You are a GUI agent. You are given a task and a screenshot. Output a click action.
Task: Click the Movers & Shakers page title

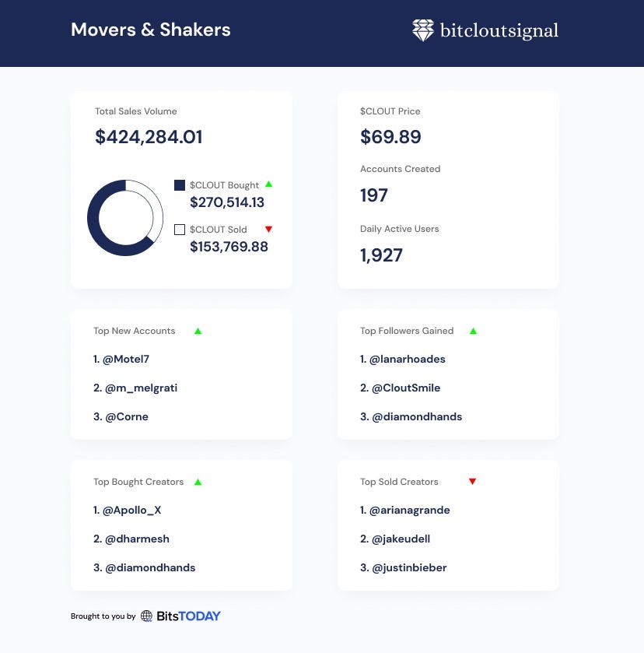click(151, 30)
